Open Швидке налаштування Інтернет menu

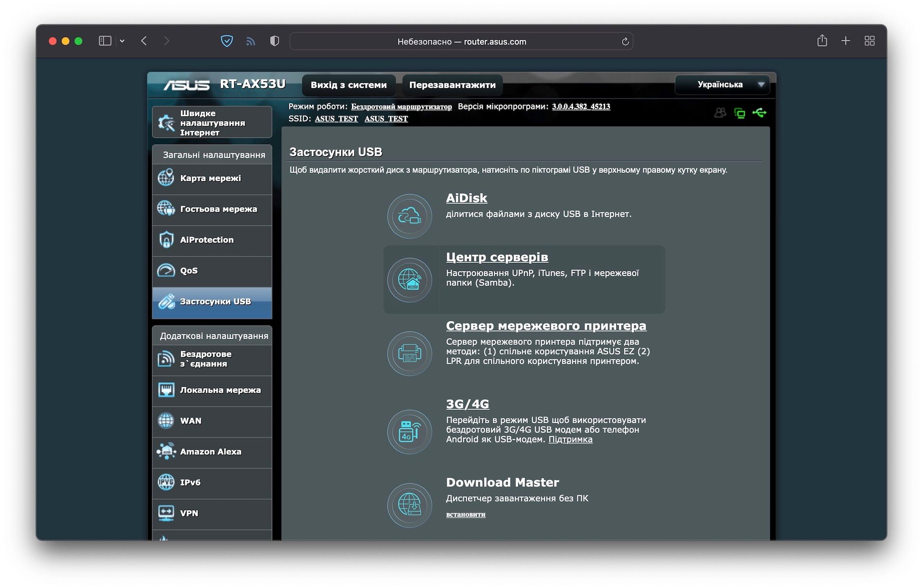[212, 122]
